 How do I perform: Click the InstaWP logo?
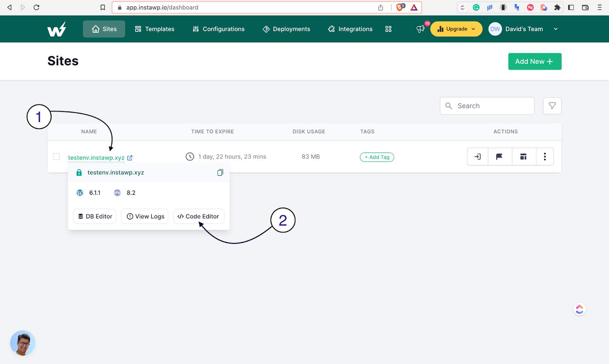(57, 29)
